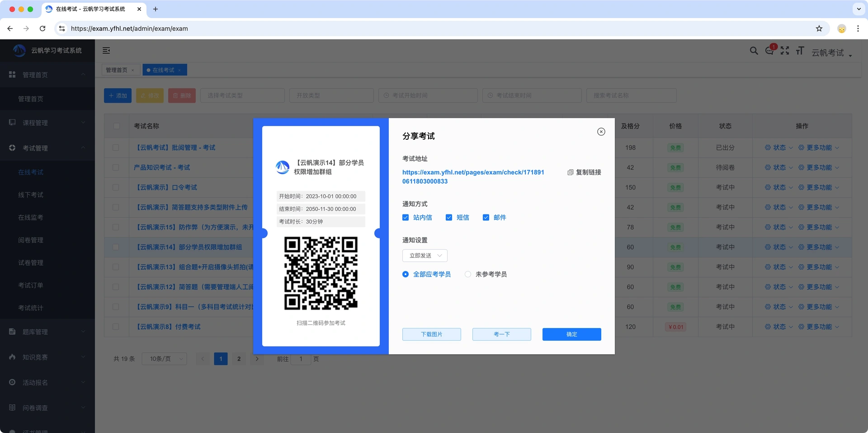Screen dimensions: 868x433
Task: Open 阅卷管理 in the sidebar
Action: point(31,240)
